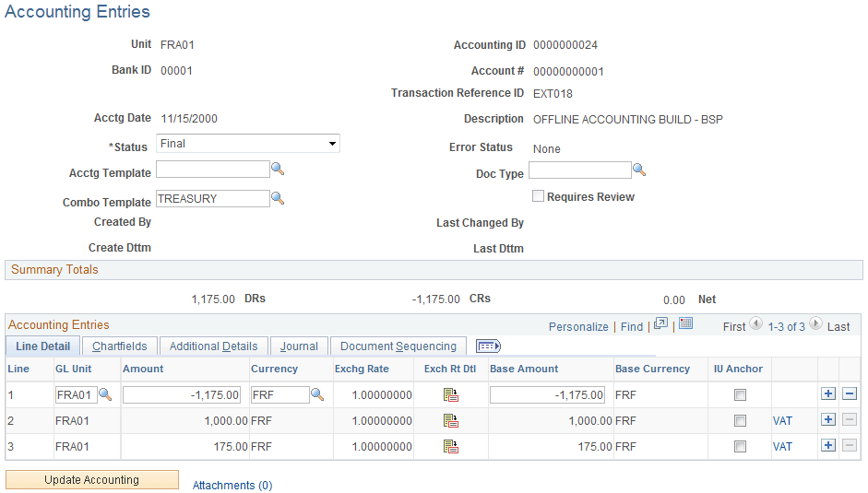
Task: Select the Exchg Rate column header
Action: (362, 369)
